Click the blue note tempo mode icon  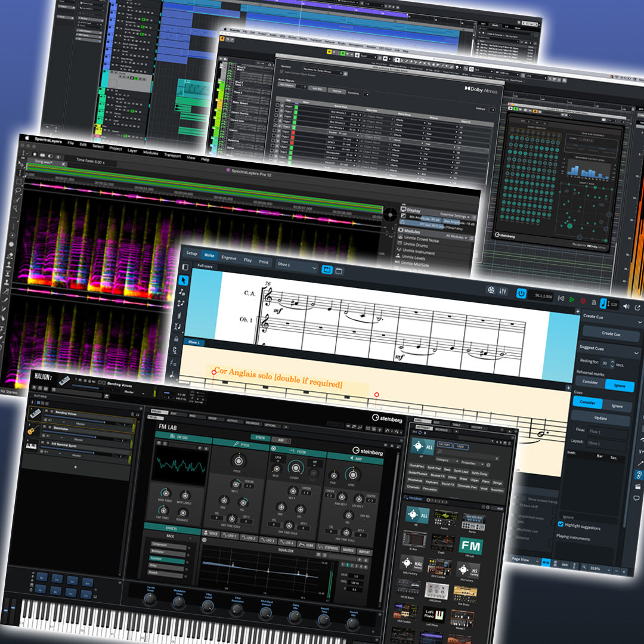[x=603, y=303]
